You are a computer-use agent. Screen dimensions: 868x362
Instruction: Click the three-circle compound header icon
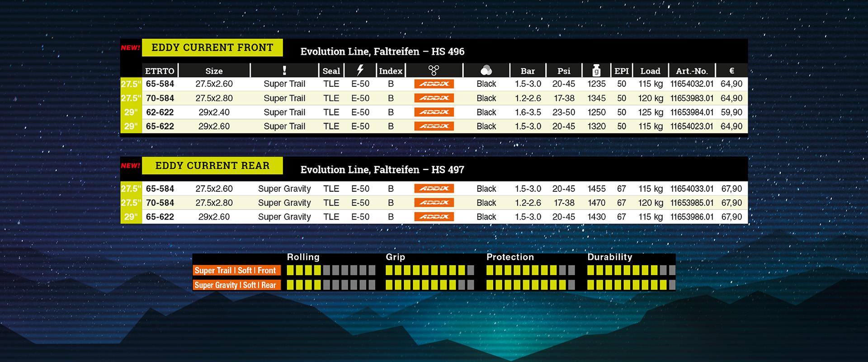pos(434,71)
